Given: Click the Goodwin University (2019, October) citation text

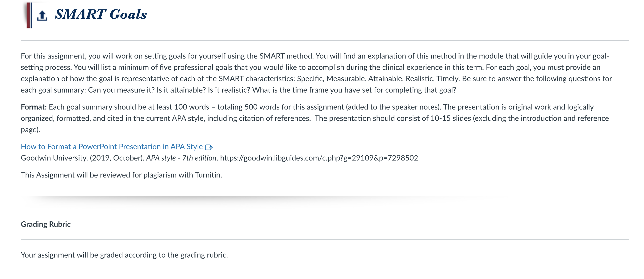Looking at the screenshot, I should point(83,158).
